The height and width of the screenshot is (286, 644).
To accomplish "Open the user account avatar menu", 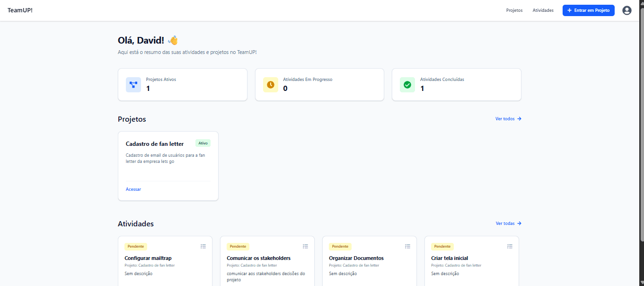I will tap(626, 10).
